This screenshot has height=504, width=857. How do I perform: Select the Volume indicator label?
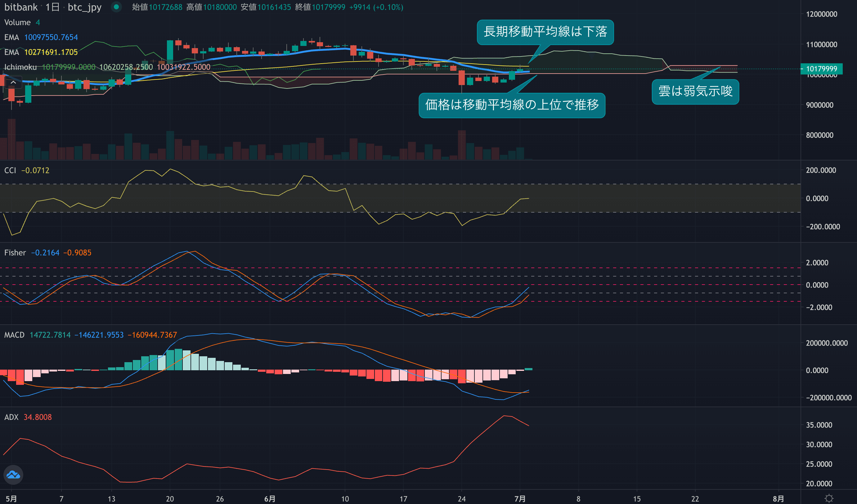[17, 22]
